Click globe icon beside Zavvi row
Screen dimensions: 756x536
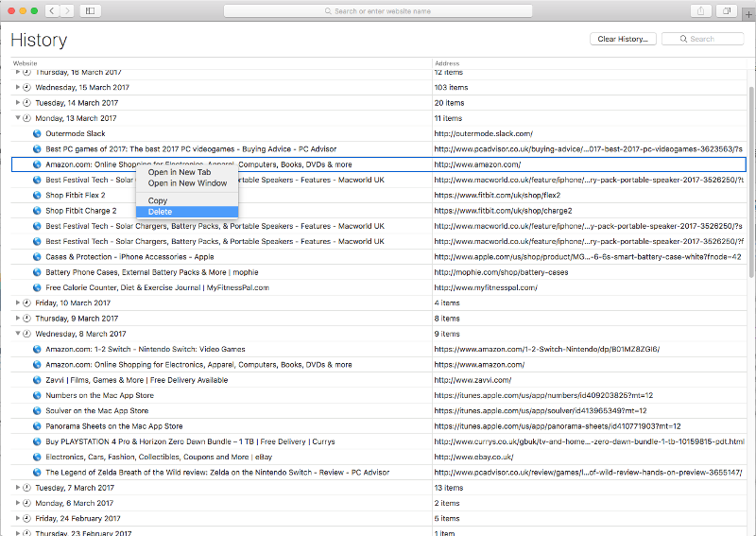[37, 380]
